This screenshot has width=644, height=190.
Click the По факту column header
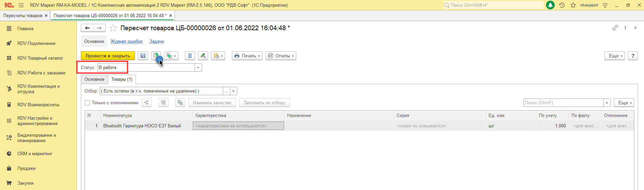pos(585,116)
